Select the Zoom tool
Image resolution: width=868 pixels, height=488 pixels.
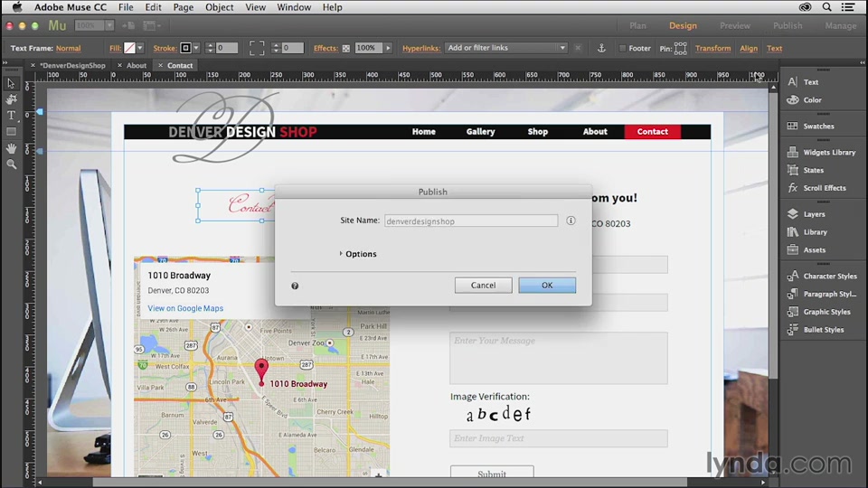11,164
